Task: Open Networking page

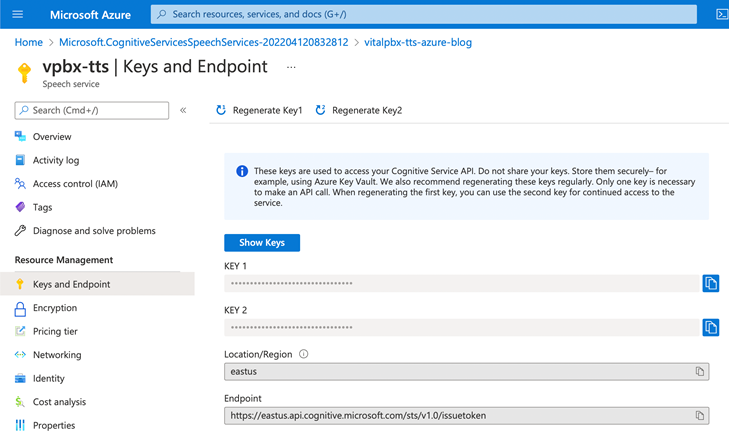Action: coord(57,355)
